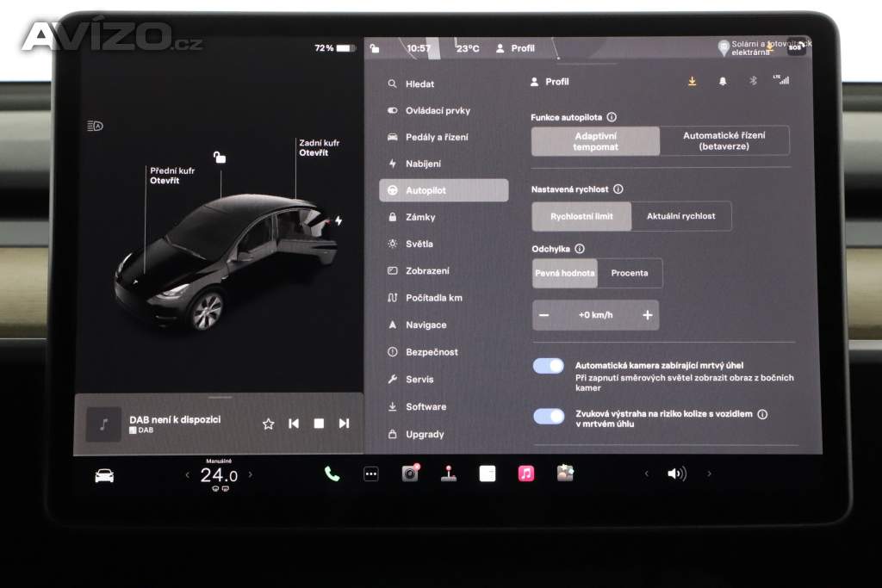882x588 pixels.
Task: Select Adaptivní tempomat option
Action: (x=596, y=141)
